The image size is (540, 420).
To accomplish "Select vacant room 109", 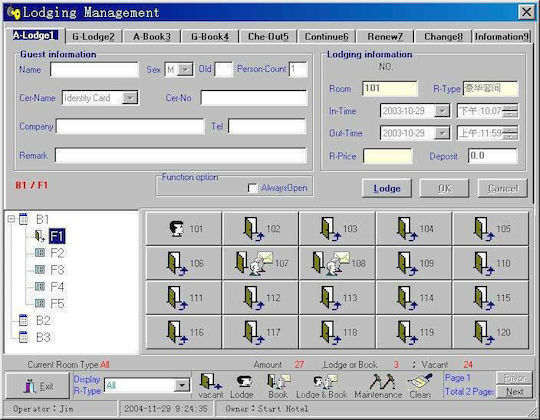I will tap(414, 263).
